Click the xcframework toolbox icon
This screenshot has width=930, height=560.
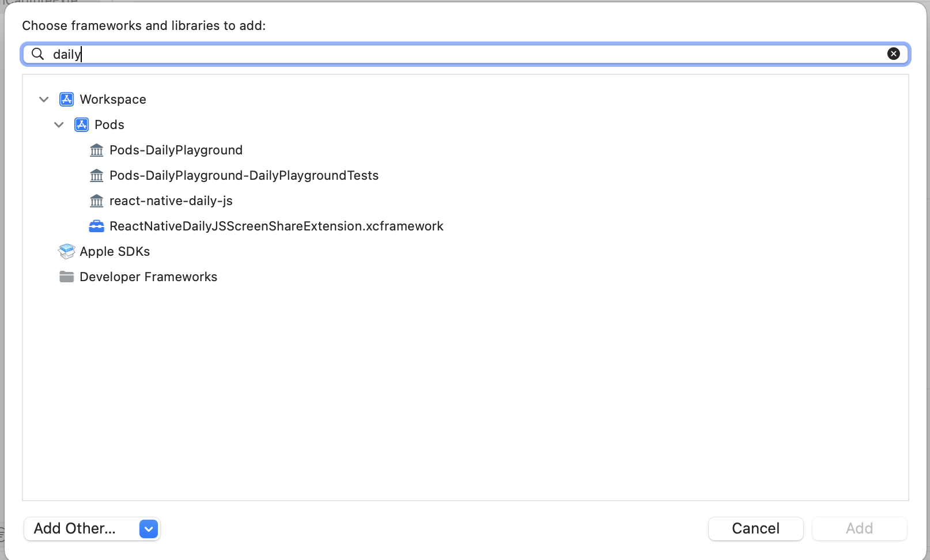97,226
